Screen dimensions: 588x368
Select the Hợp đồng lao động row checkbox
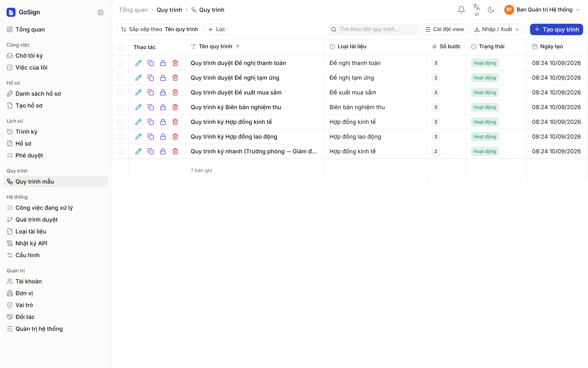pyautogui.click(x=120, y=137)
